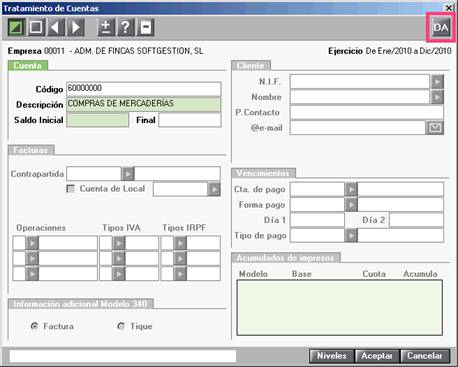The image size is (458, 367).
Task: Click the e-mail envelope icon
Action: click(435, 128)
